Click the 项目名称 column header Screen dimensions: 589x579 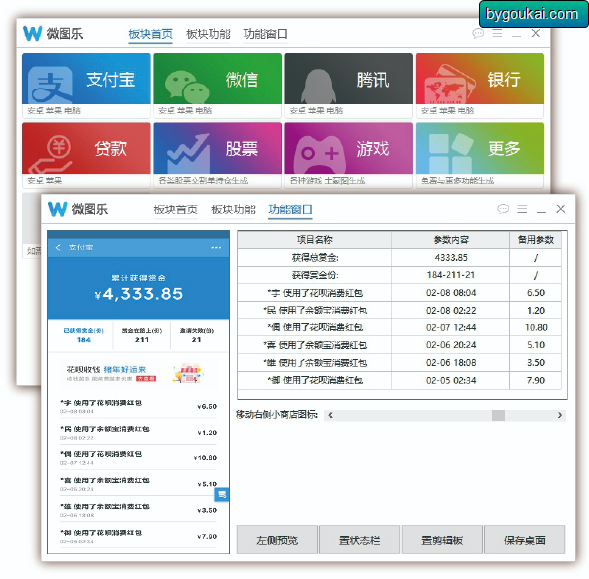coord(315,240)
